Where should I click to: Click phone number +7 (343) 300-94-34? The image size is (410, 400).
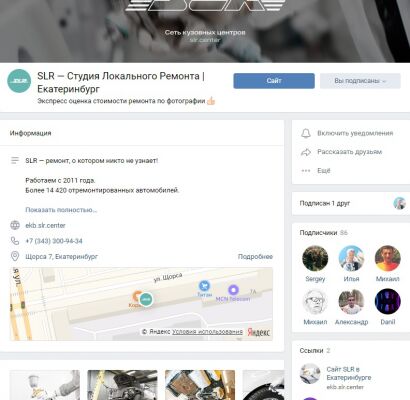pos(54,241)
